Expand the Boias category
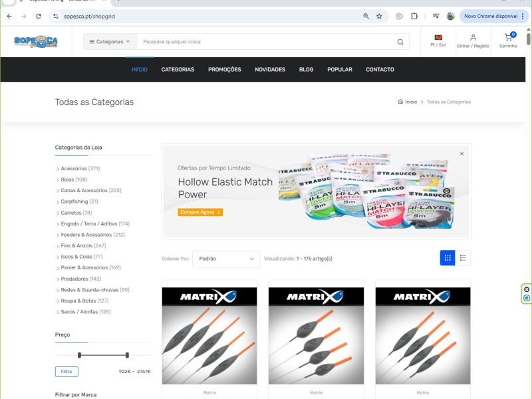Image resolution: width=532 pixels, height=399 pixels. [58, 180]
